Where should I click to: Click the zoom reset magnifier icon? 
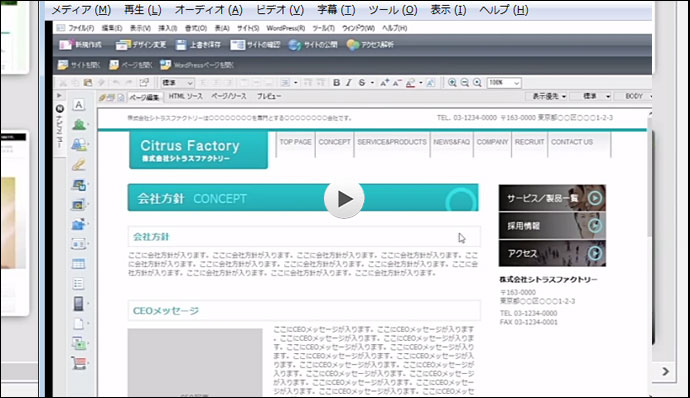point(477,82)
